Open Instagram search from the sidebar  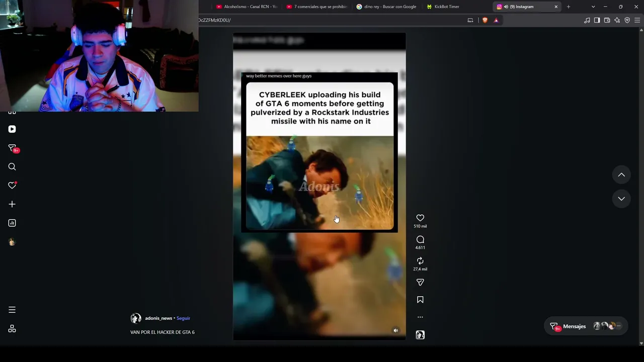coord(12,167)
